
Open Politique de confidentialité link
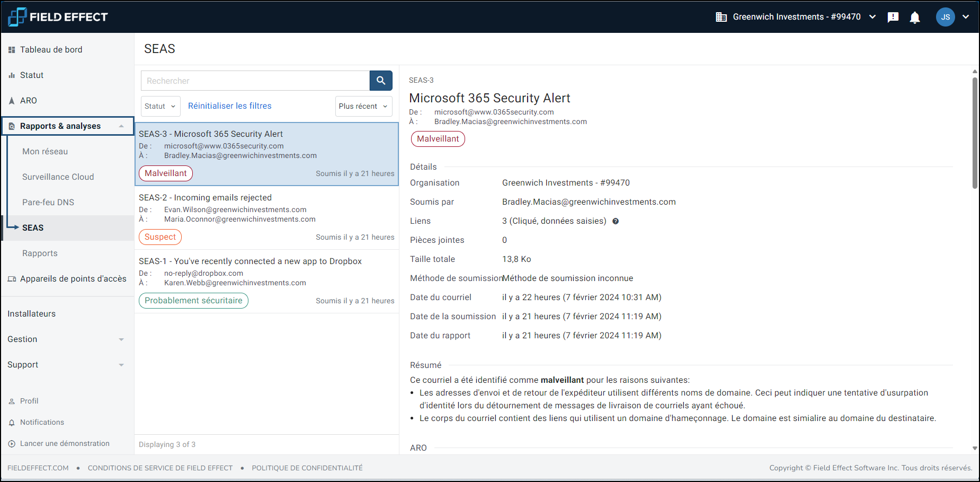coord(307,468)
